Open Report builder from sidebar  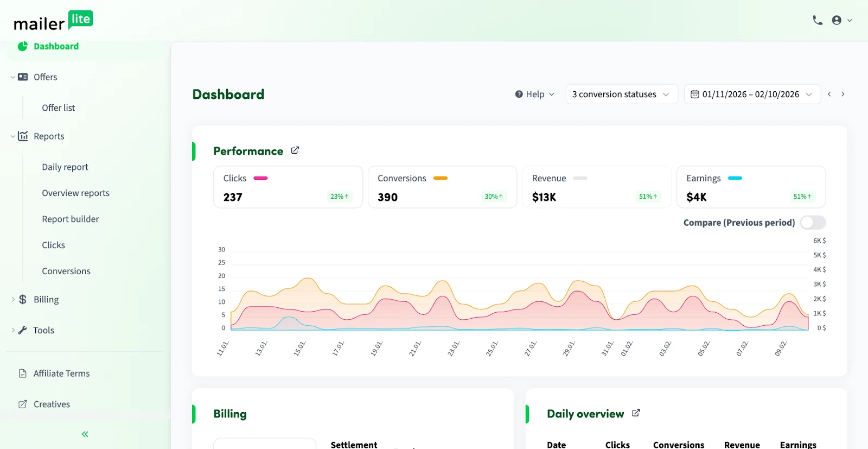tap(71, 219)
